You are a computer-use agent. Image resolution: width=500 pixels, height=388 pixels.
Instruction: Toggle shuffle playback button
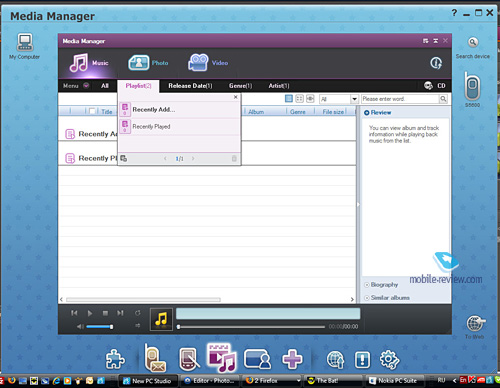coord(138,325)
